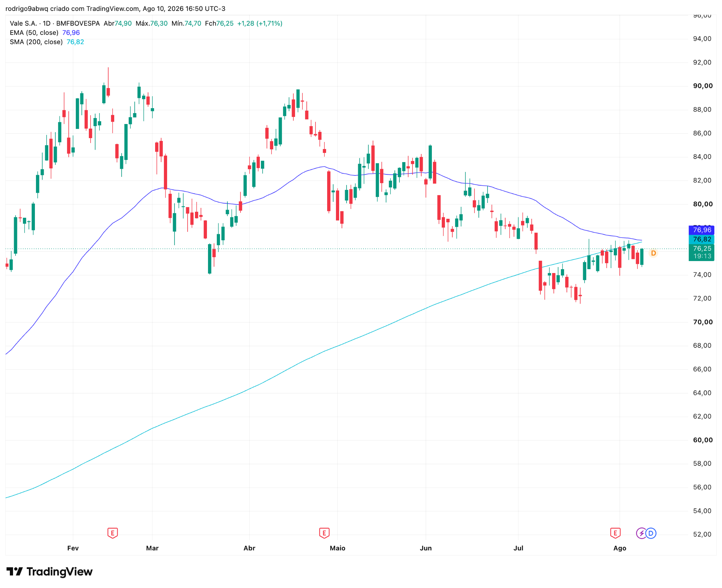
Task: Select the EMA (50, close) legend label
Action: (34, 33)
